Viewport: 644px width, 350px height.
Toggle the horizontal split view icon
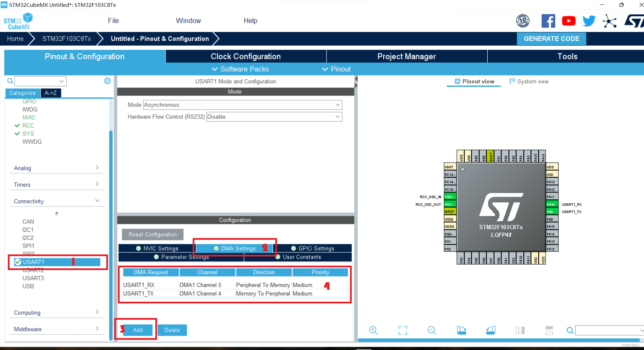pyautogui.click(x=549, y=330)
